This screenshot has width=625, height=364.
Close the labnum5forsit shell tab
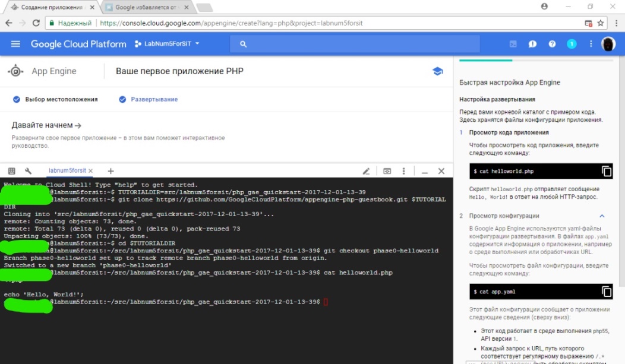point(91,171)
